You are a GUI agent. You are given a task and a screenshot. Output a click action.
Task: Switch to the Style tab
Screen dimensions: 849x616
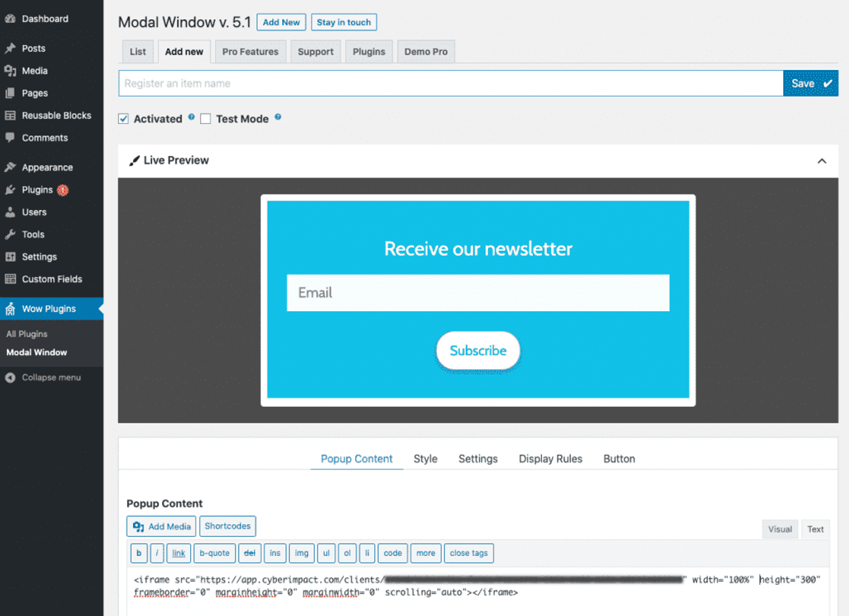click(x=425, y=459)
